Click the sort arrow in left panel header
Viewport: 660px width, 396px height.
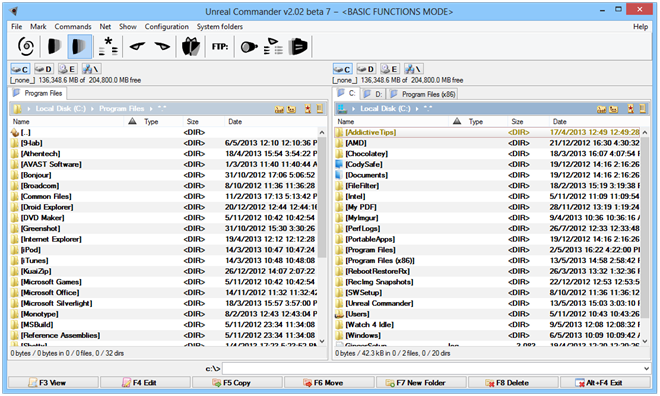point(132,121)
